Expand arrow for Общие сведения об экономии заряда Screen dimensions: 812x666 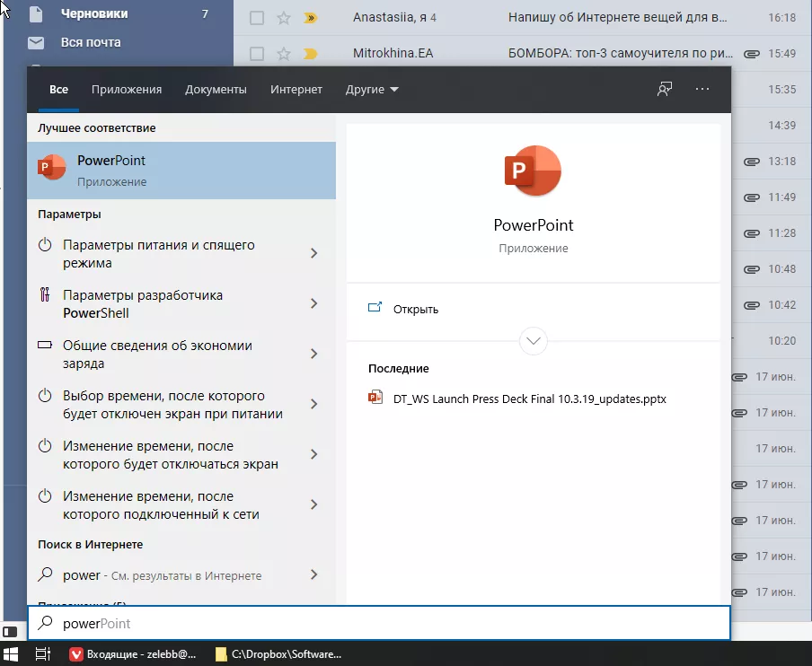(313, 354)
